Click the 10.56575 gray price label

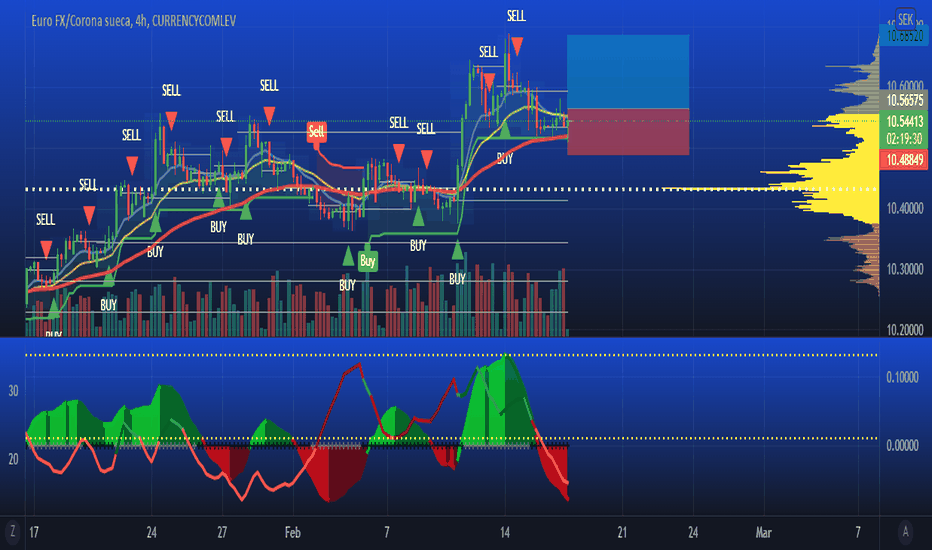click(x=905, y=100)
